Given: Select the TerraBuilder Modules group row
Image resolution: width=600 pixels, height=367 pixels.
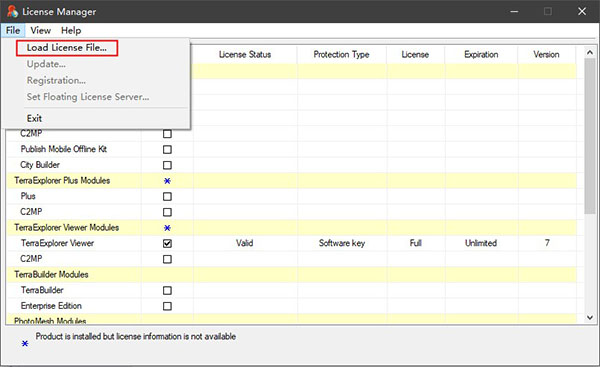Looking at the screenshot, I should [x=292, y=274].
